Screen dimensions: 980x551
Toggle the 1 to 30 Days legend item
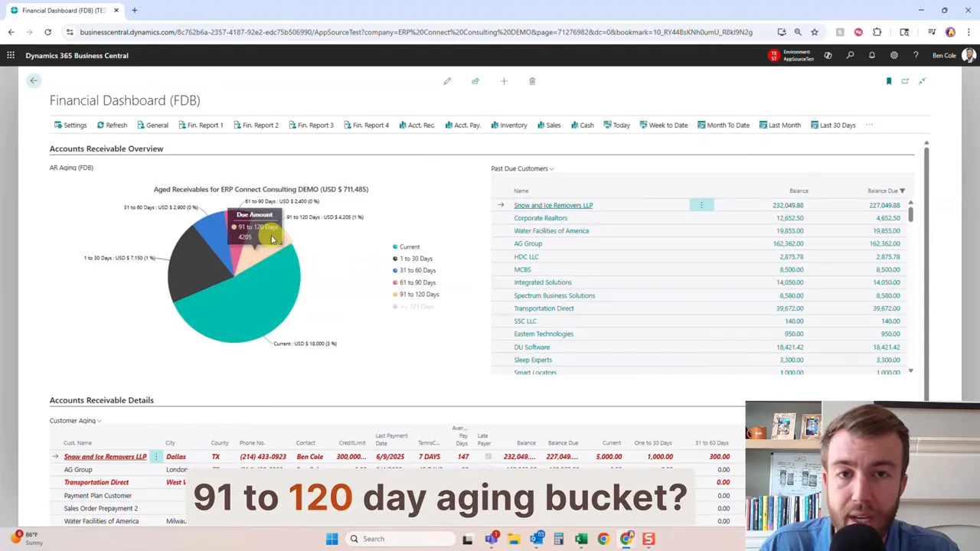416,259
